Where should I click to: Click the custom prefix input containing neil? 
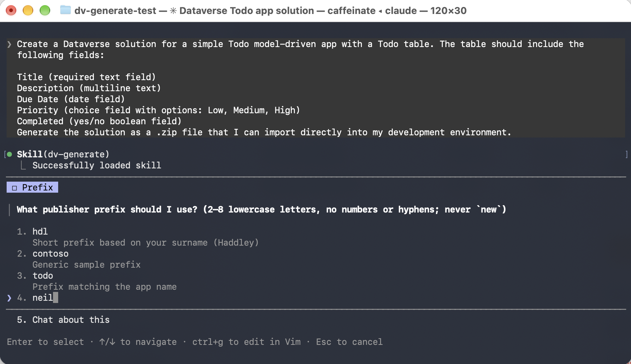(x=45, y=298)
